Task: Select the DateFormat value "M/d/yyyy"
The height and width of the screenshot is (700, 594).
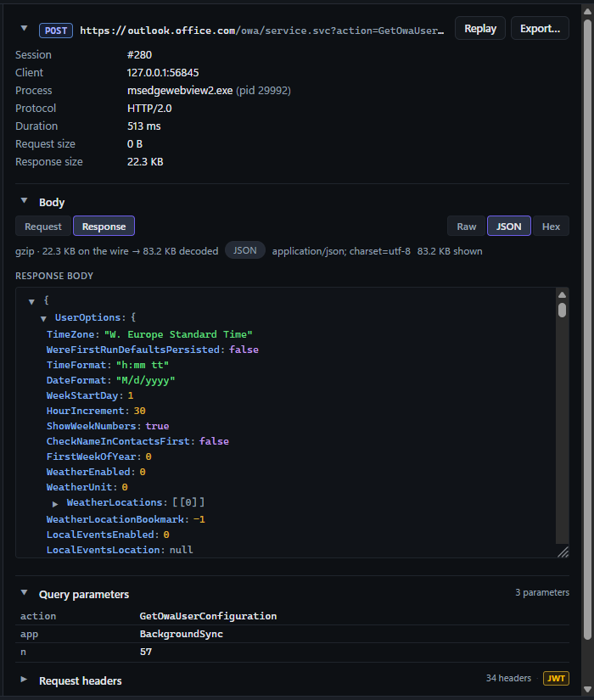Action: pyautogui.click(x=146, y=380)
